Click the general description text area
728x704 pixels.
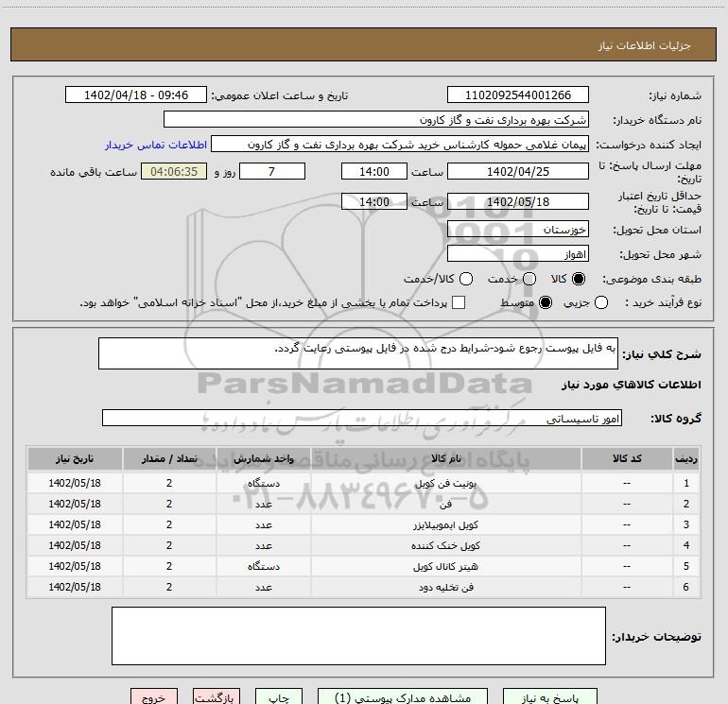(358, 353)
